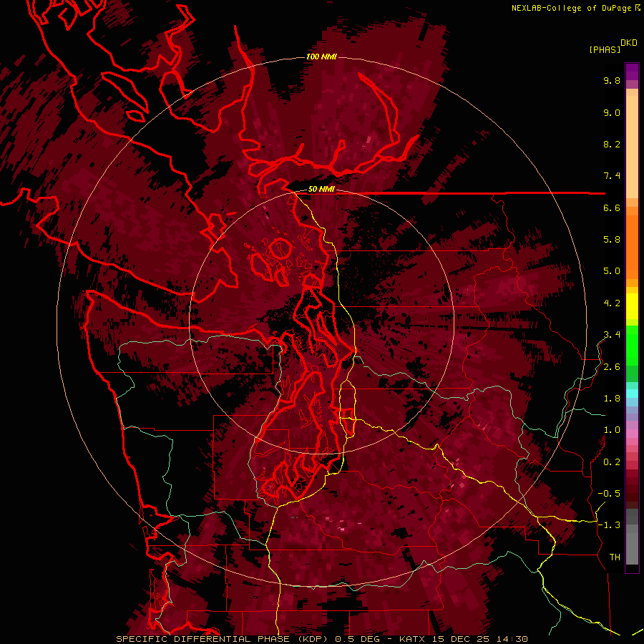This screenshot has width=644, height=644.
Task: Click the 9.0 value on the legend
Action: 612,112
